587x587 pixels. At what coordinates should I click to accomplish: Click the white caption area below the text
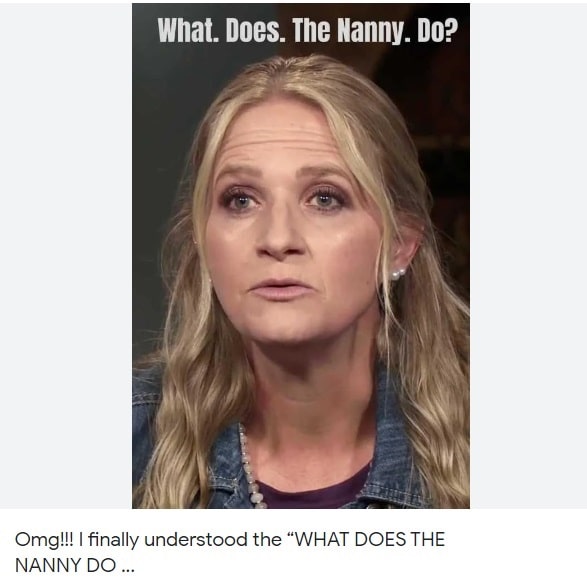294,581
